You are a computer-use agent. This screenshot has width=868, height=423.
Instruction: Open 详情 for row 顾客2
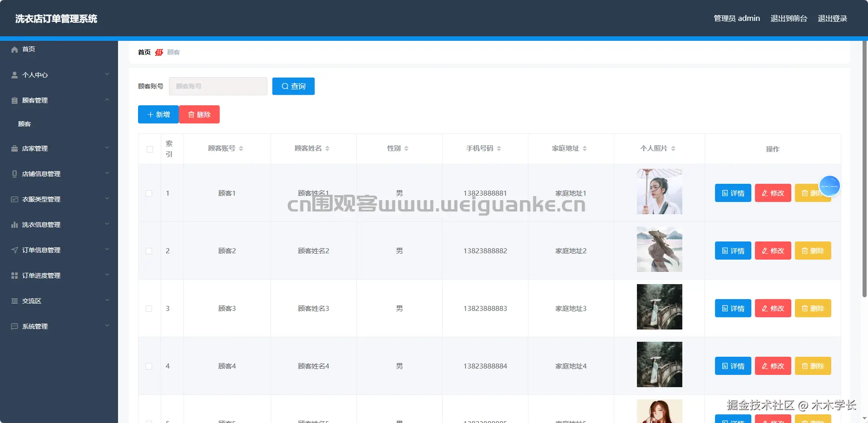(x=733, y=251)
